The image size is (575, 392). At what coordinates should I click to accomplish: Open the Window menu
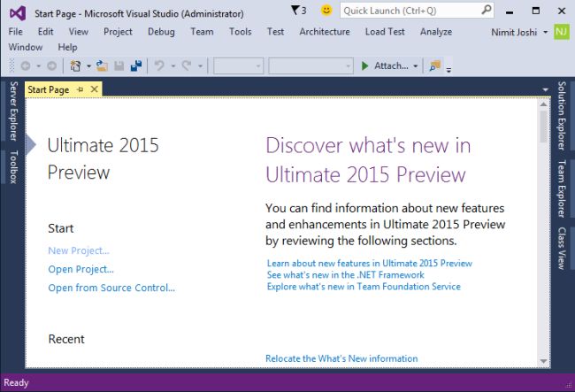pos(26,47)
